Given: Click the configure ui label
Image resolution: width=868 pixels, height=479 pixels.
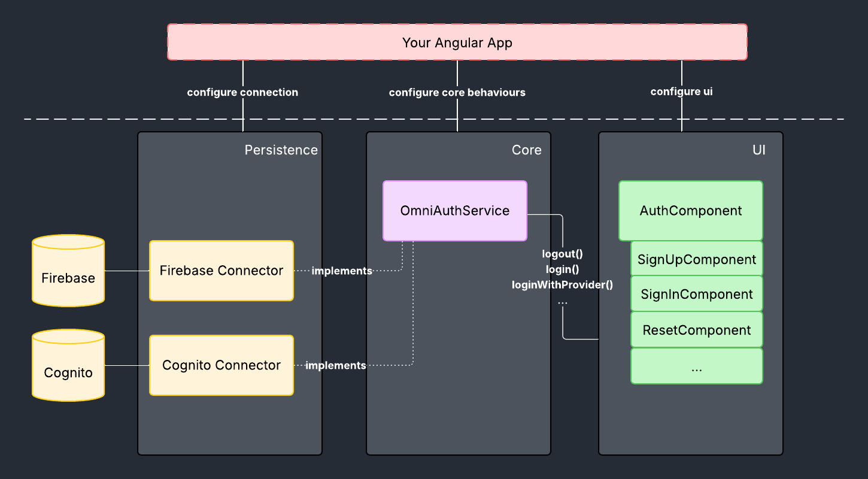Looking at the screenshot, I should point(681,92).
